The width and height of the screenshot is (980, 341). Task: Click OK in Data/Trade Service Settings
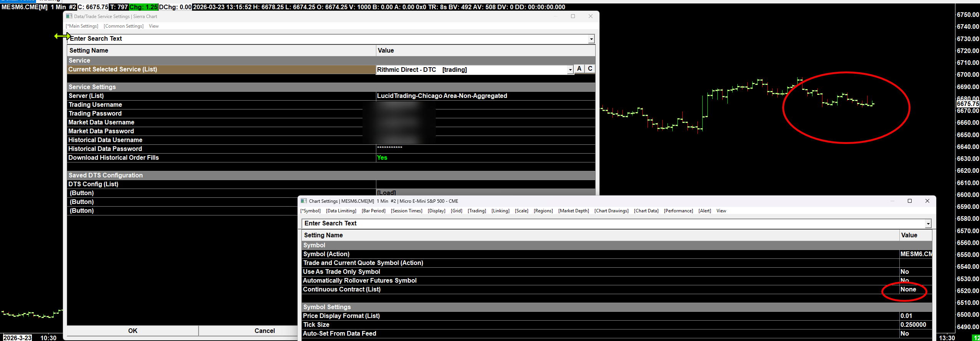(132, 331)
